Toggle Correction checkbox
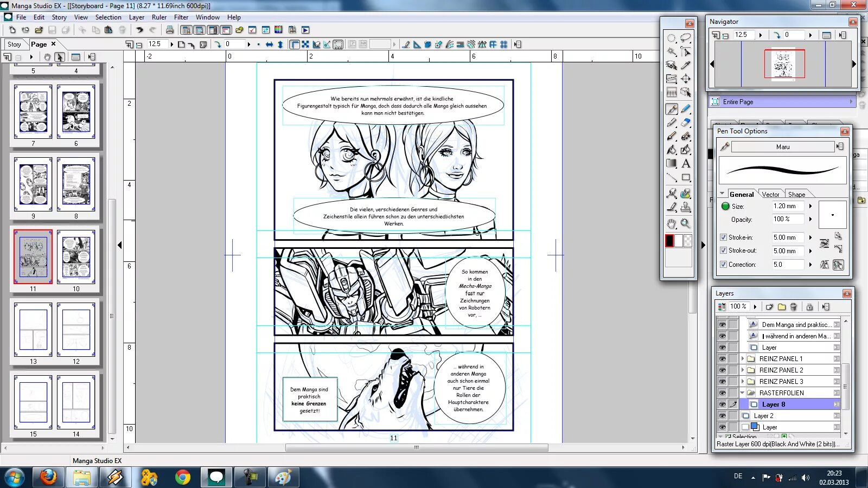Screen dimensions: 868x488 coord(723,265)
